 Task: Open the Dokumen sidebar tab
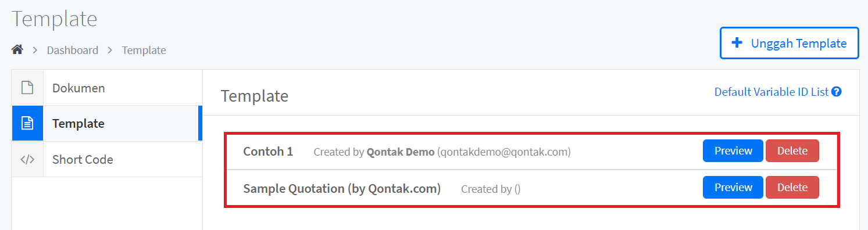point(107,88)
